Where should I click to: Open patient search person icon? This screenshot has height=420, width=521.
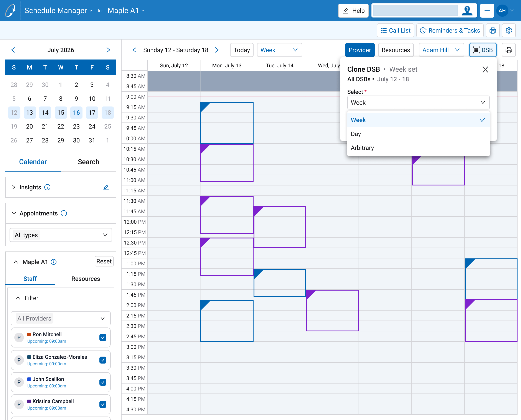[x=467, y=11]
